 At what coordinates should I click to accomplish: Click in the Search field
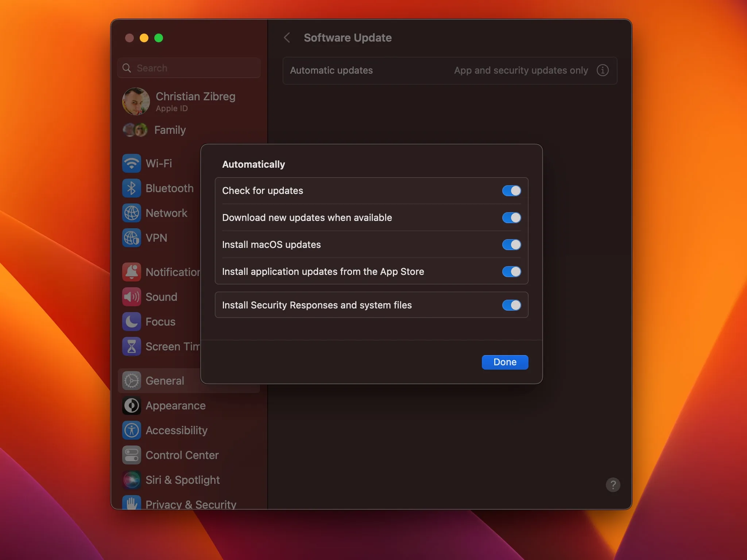[189, 68]
